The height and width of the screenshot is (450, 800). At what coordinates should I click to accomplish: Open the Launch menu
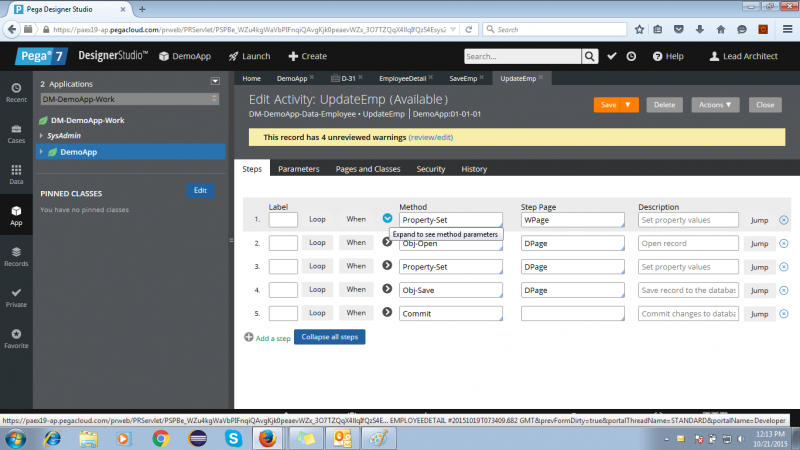(x=249, y=56)
